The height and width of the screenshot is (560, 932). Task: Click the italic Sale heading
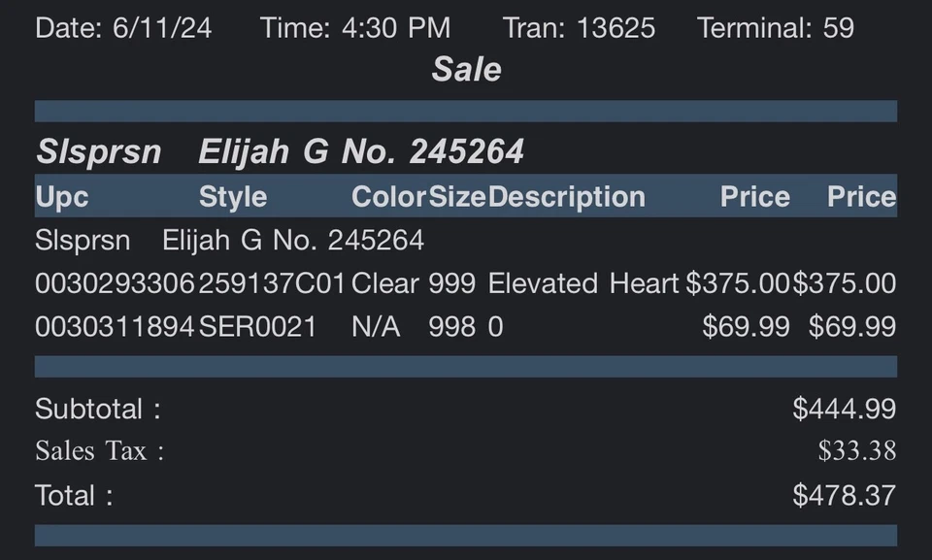pos(466,69)
